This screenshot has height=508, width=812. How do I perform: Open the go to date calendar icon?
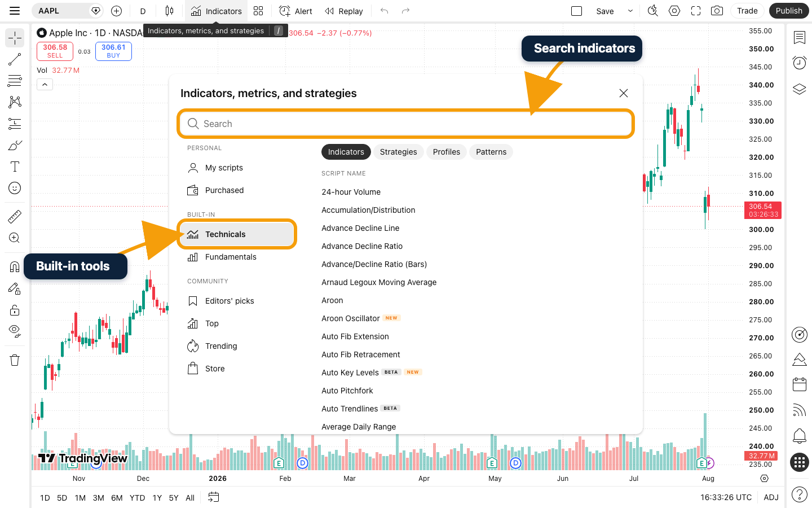pos(213,497)
